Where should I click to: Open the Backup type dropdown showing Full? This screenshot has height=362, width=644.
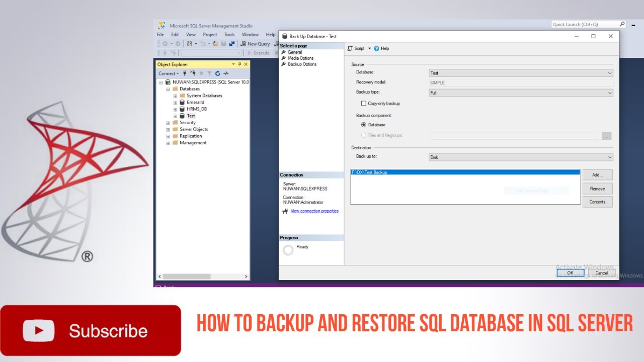[521, 93]
